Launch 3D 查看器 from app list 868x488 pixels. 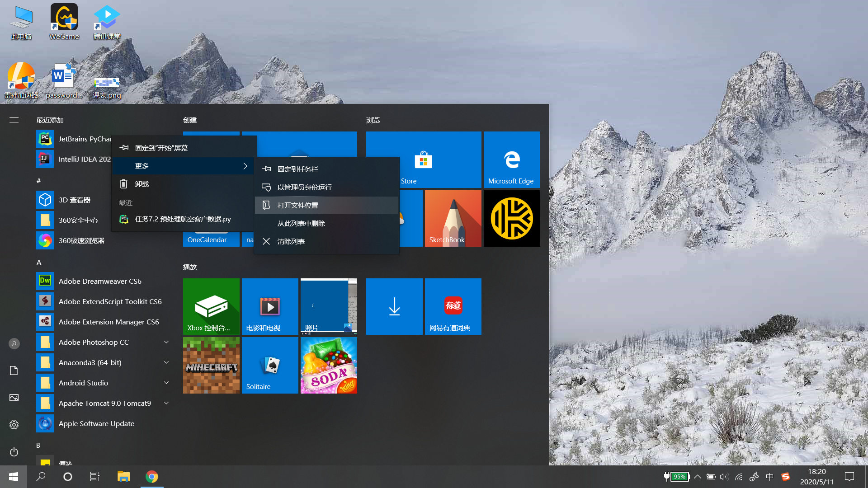[x=104, y=200]
